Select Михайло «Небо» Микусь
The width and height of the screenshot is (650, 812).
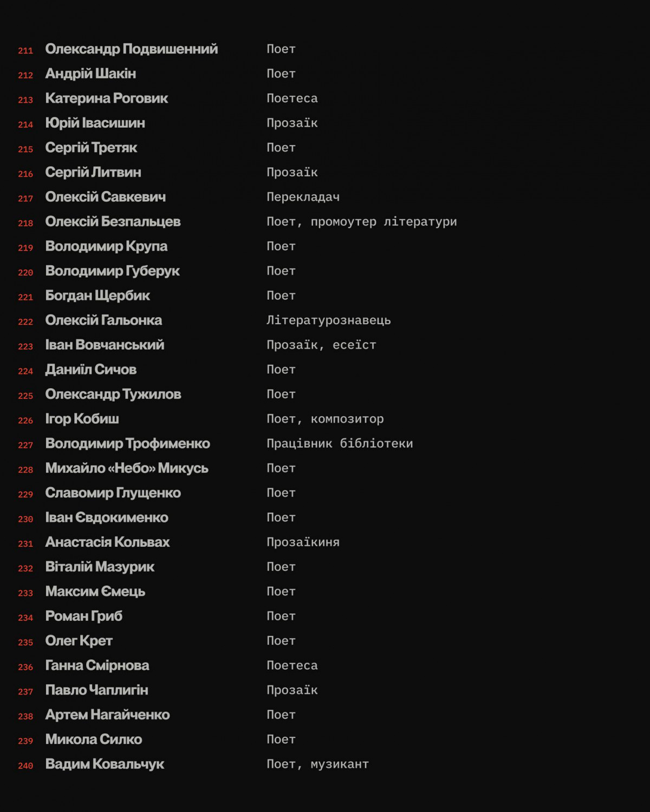[127, 468]
